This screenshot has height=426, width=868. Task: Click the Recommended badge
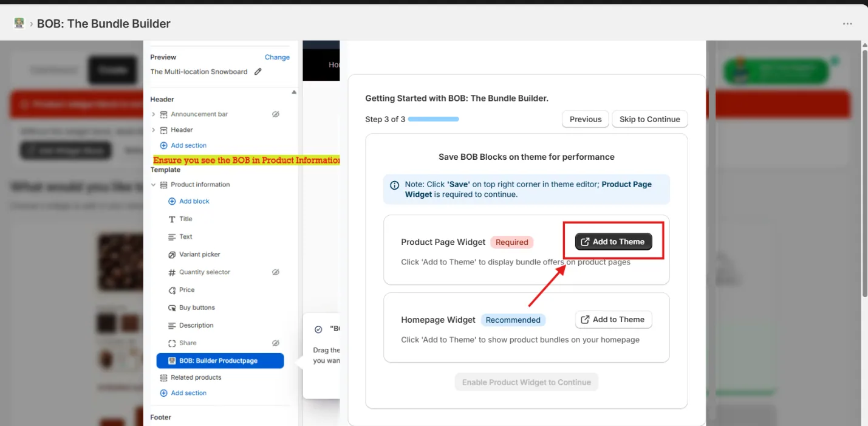point(513,320)
